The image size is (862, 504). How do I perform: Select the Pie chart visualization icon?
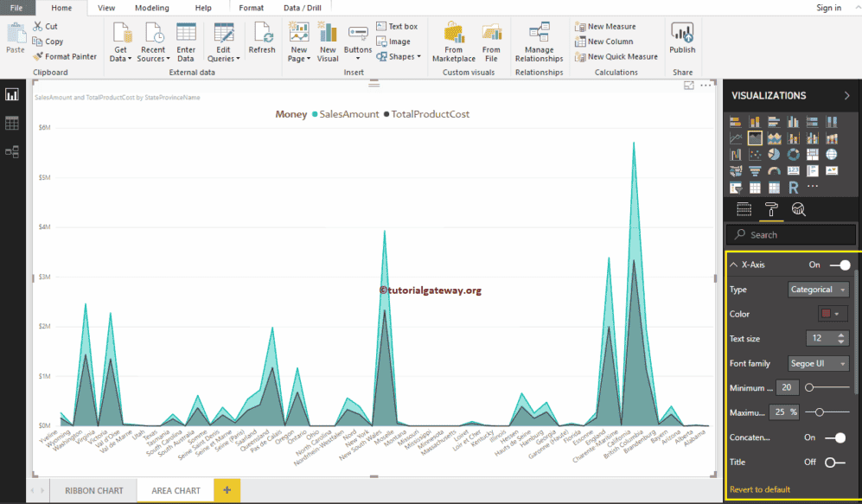[x=774, y=154]
